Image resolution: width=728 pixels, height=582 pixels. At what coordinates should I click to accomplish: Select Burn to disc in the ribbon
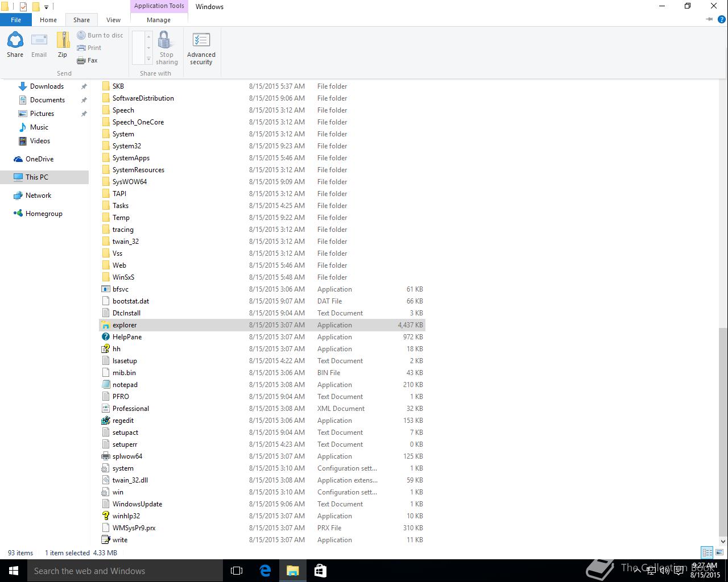click(x=100, y=35)
